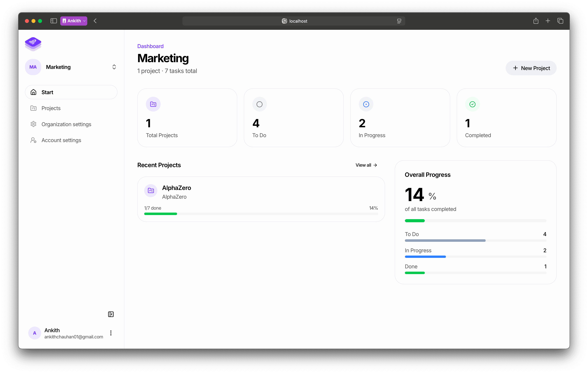Open Account settings page
588x373 pixels.
click(61, 140)
